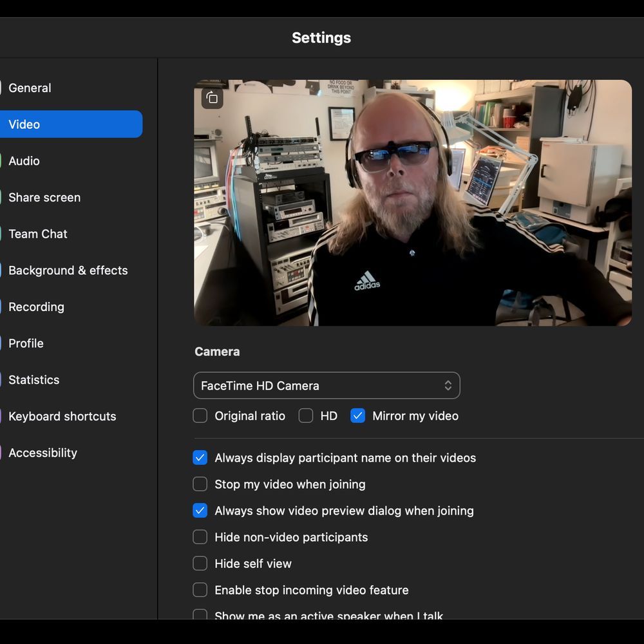Check Enable stop incoming video feature
The image size is (644, 644).
(200, 590)
